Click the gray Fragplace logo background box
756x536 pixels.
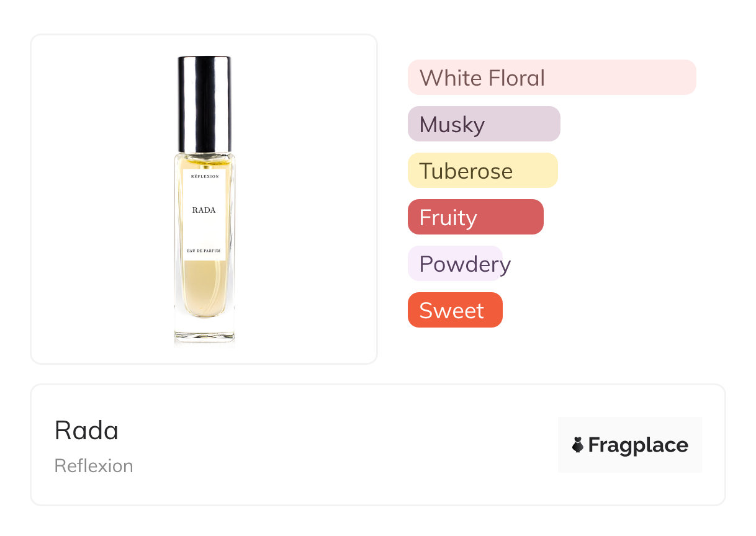click(x=630, y=445)
